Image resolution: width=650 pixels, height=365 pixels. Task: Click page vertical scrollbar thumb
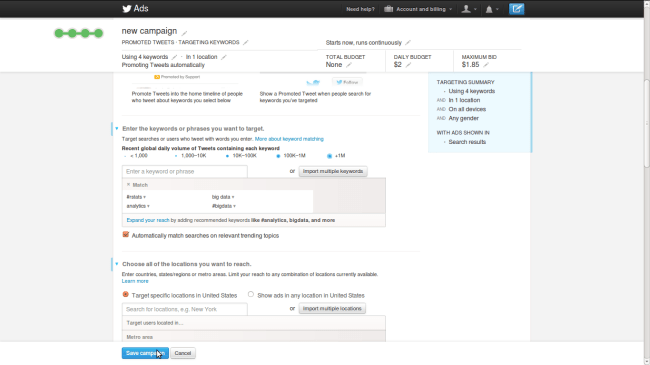click(646, 123)
